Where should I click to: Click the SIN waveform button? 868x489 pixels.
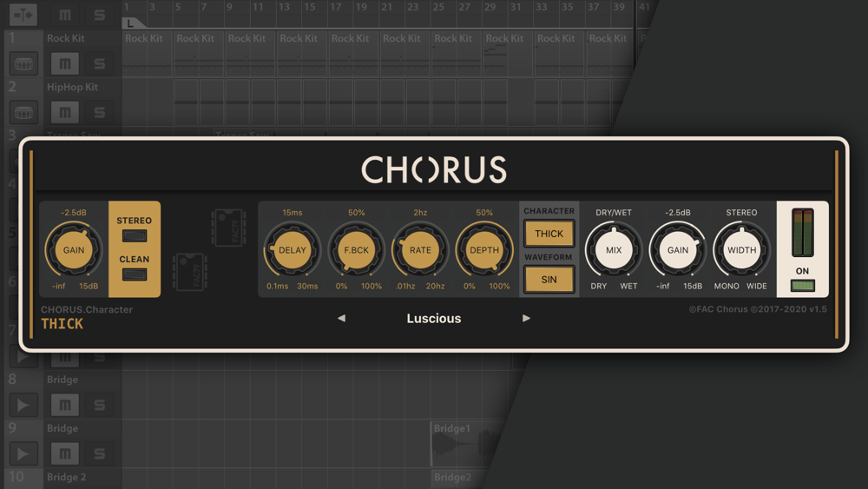click(549, 280)
